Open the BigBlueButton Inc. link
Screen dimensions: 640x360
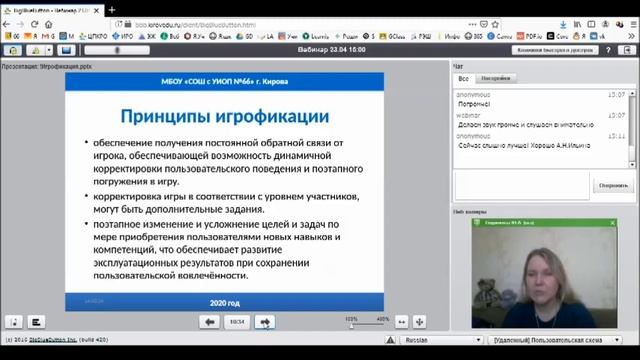click(53, 340)
